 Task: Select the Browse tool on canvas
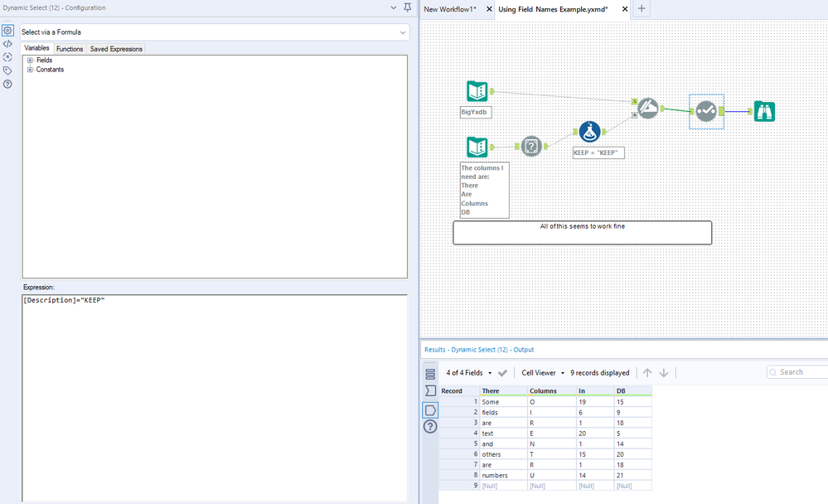pos(764,111)
